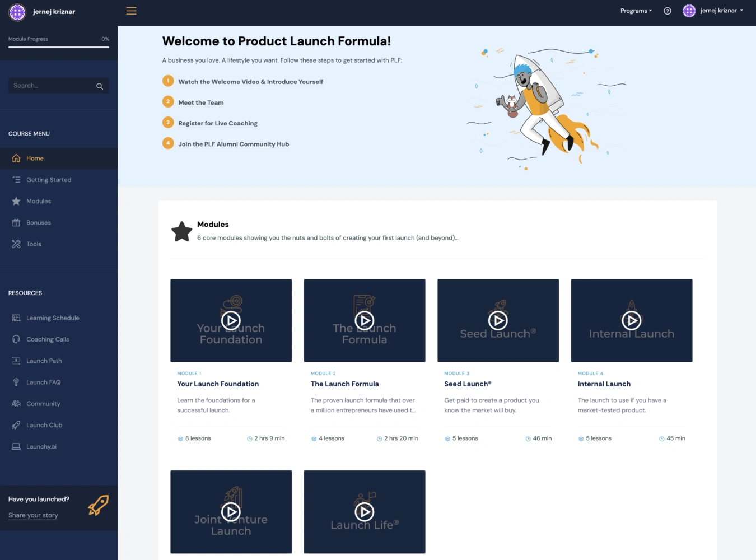756x560 pixels.
Task: Click the top-left user avatar logo
Action: click(x=17, y=12)
